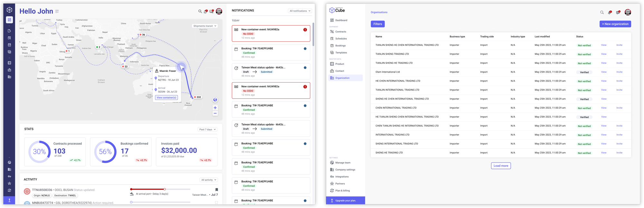Click the search icon next to Hello John
Image resolution: width=644 pixels, height=208 pixels.
click(x=200, y=11)
